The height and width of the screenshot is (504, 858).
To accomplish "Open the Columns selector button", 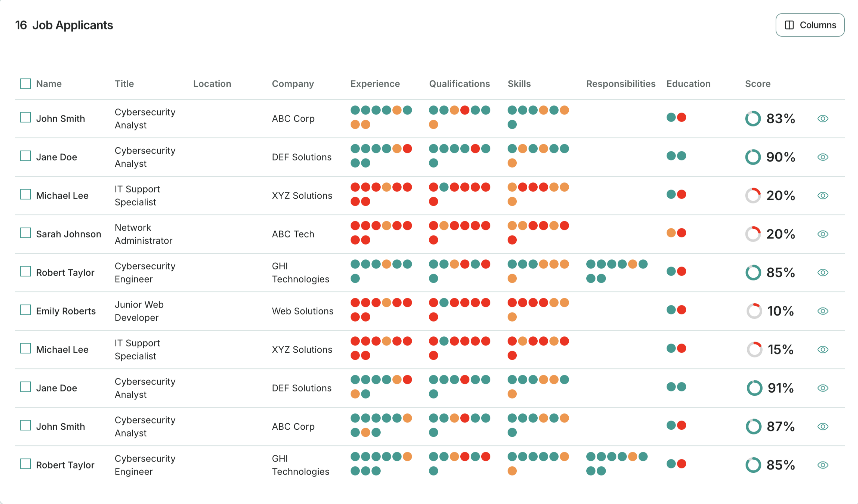I will point(809,25).
